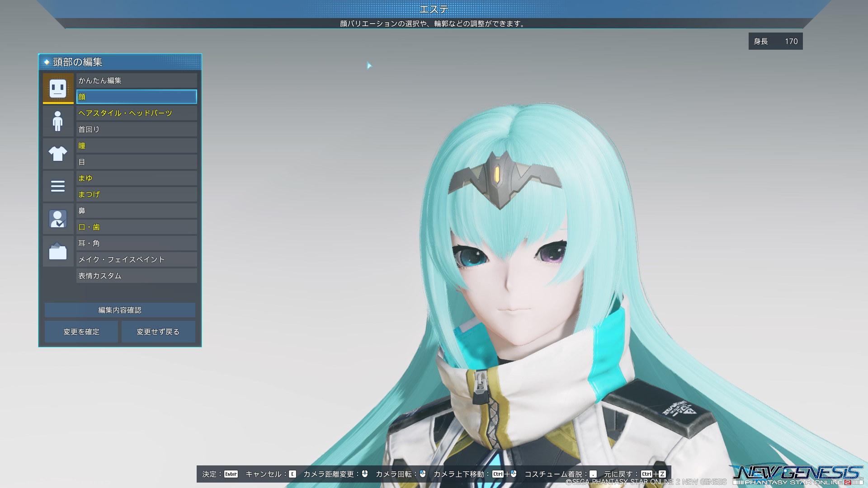Click the three-line list menu icon
The height and width of the screenshot is (488, 868).
click(58, 186)
